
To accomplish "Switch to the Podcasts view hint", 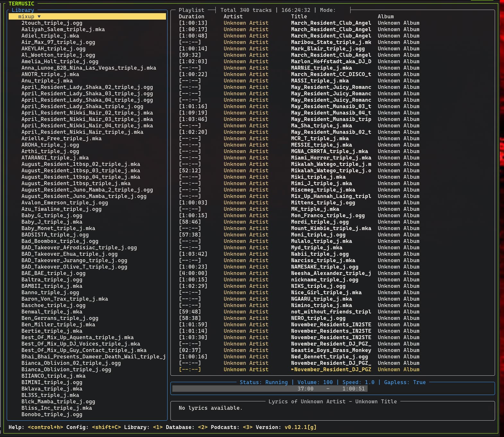I will [248, 427].
